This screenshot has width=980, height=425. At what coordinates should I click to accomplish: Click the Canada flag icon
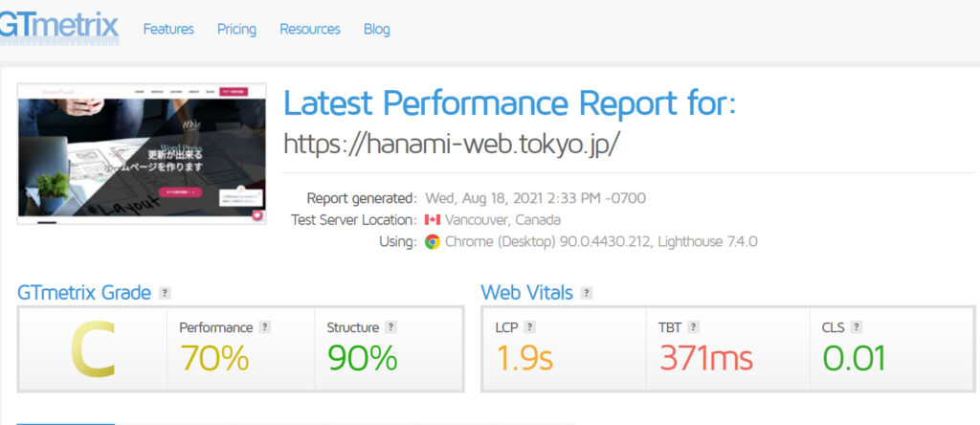point(433,220)
